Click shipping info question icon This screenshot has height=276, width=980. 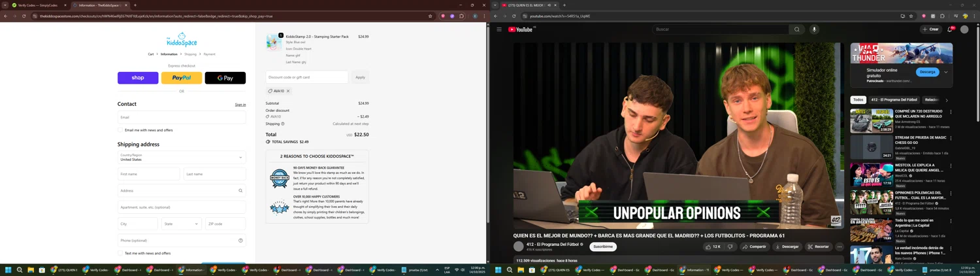(283, 124)
